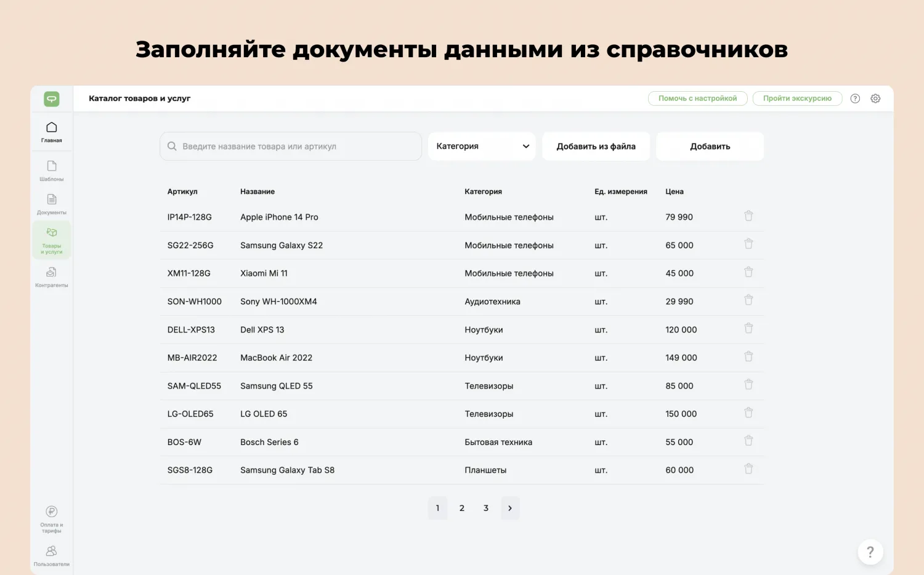Select Контрагенты in the sidebar
This screenshot has width=924, height=575.
(52, 276)
